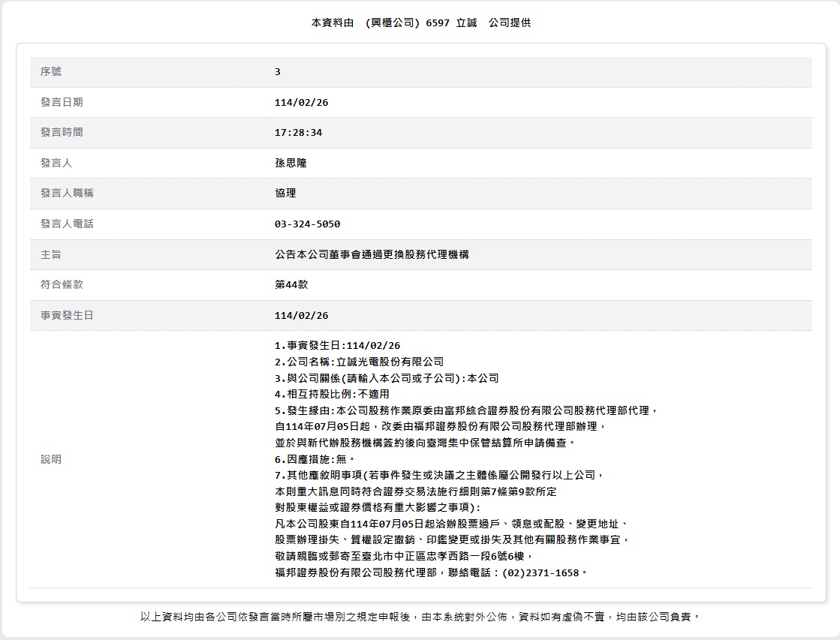
Task: Click the job title value 協理
Action: [285, 194]
